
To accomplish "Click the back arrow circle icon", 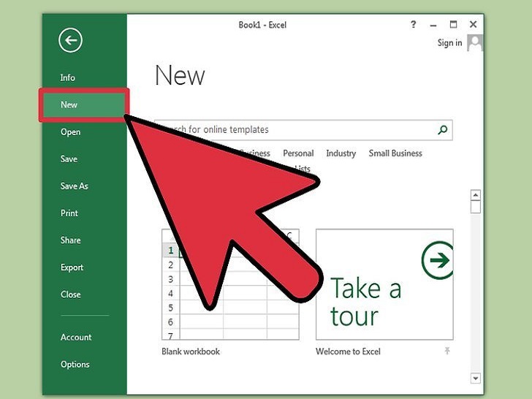I will pos(70,40).
